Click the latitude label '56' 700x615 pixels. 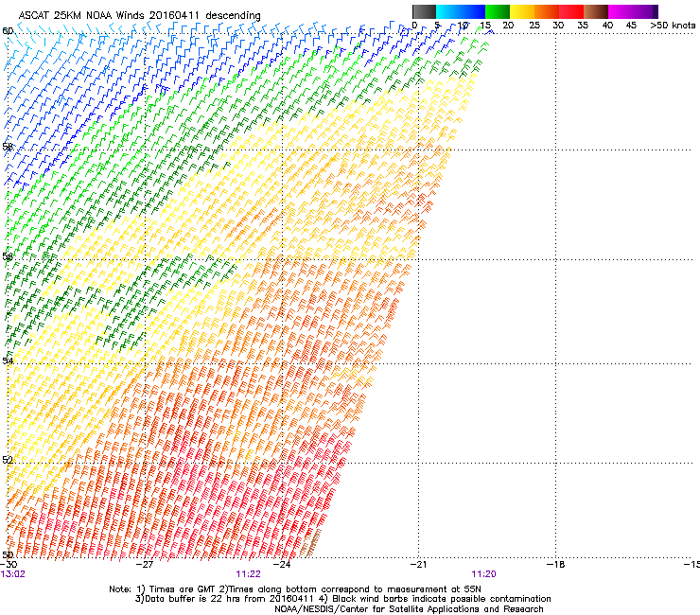pyautogui.click(x=8, y=256)
